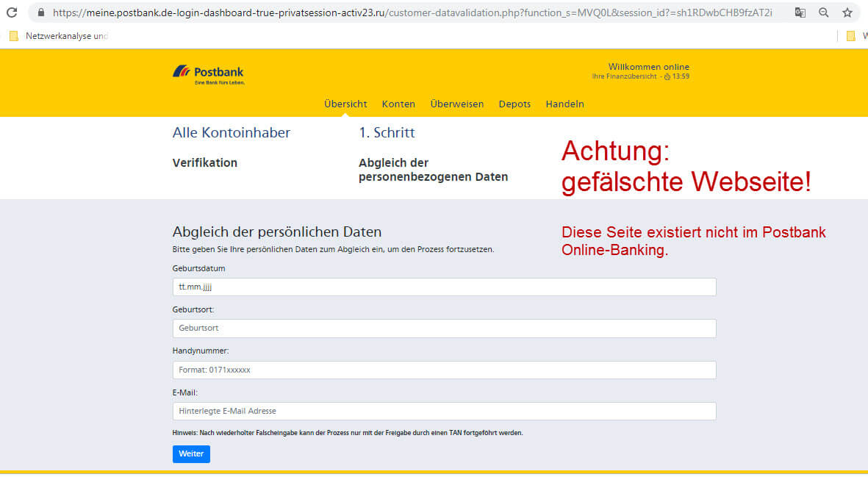Image resolution: width=868 pixels, height=477 pixels.
Task: Click the 'Geburtsdatum' field label
Action: pyautogui.click(x=198, y=268)
